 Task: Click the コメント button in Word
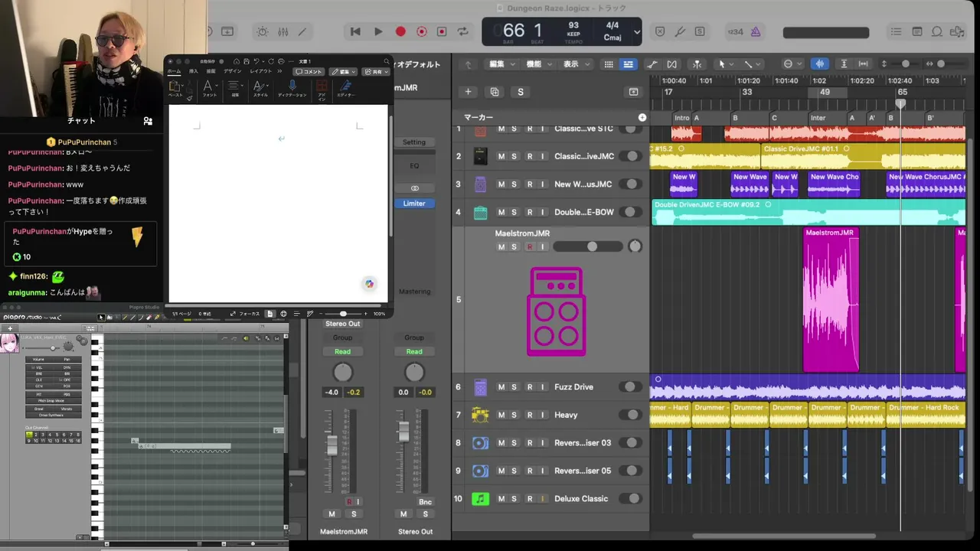[x=309, y=71]
